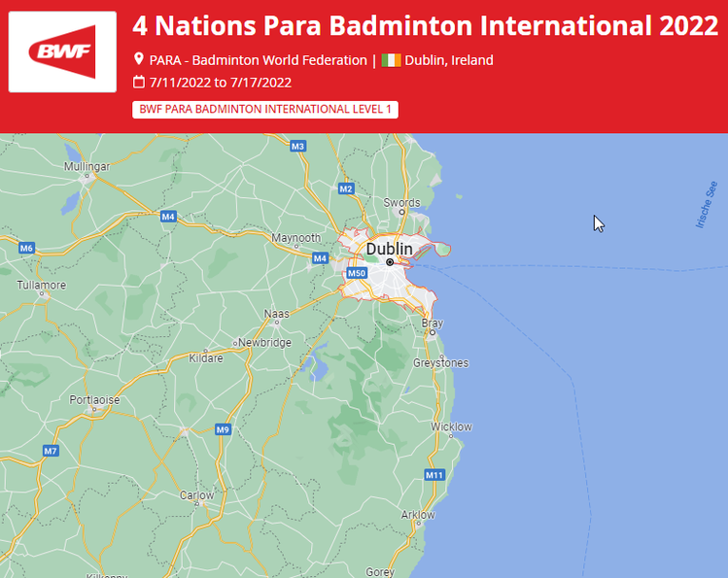Click the M3 motorway shield
The width and height of the screenshot is (728, 578).
297,147
